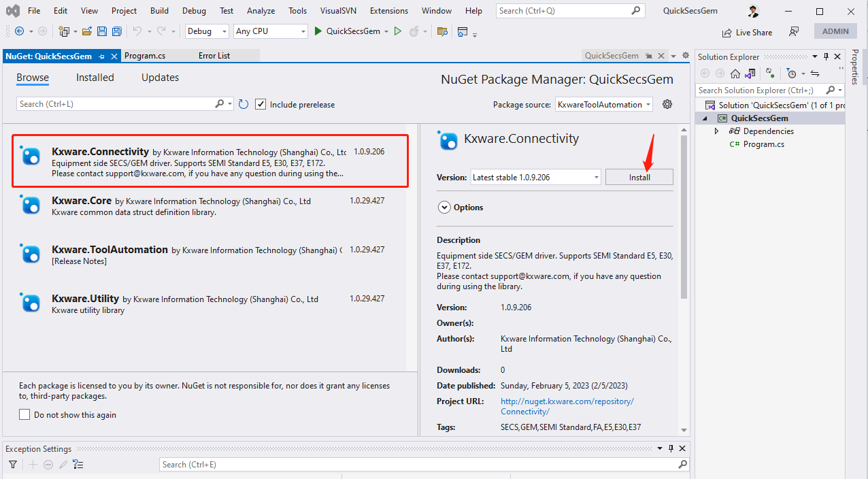Click the Find in Files folder icon

[442, 31]
